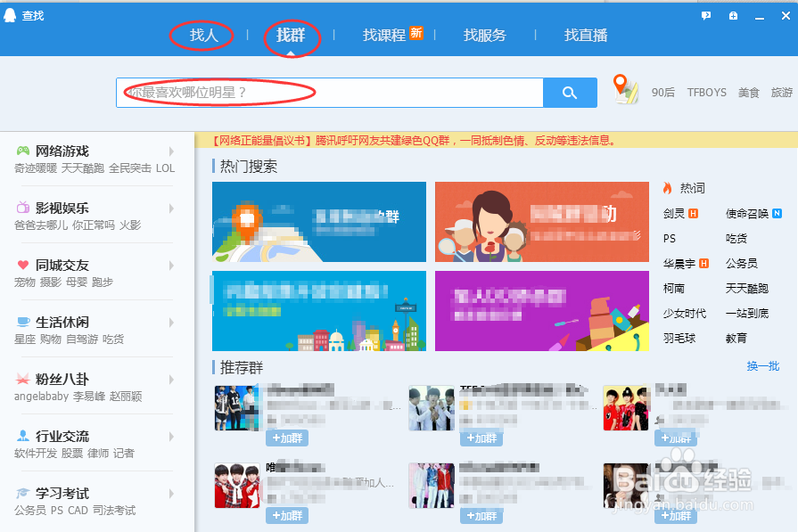Open the 天天酷跑 subcategory under 网络游戏
The height and width of the screenshot is (532, 798).
pos(82,168)
